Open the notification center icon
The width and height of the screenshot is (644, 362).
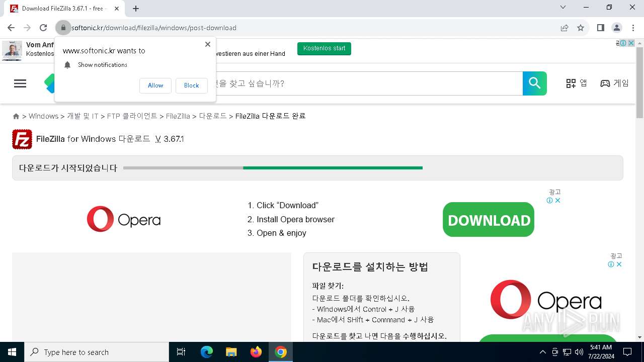pos(627,352)
